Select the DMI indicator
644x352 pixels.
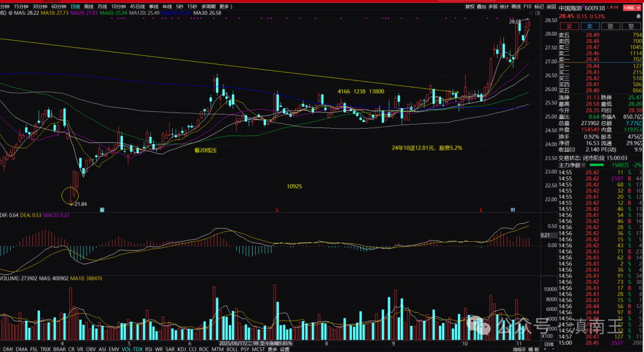pos(8,349)
